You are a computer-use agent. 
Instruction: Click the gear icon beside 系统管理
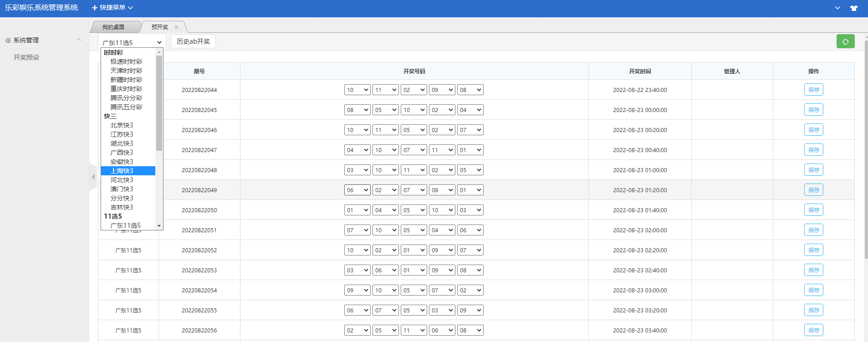point(8,41)
